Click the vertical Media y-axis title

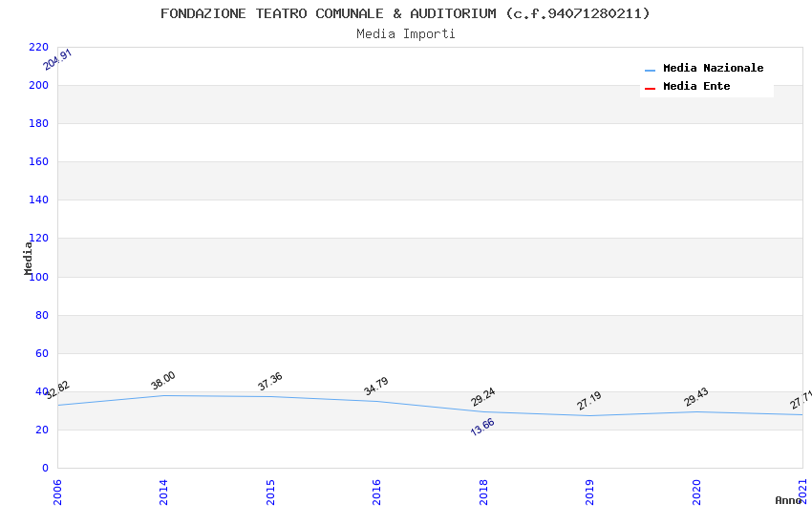[29, 258]
